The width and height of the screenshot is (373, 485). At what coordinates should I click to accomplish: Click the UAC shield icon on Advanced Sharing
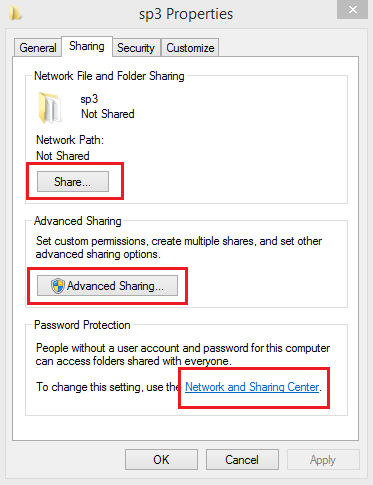(x=58, y=286)
